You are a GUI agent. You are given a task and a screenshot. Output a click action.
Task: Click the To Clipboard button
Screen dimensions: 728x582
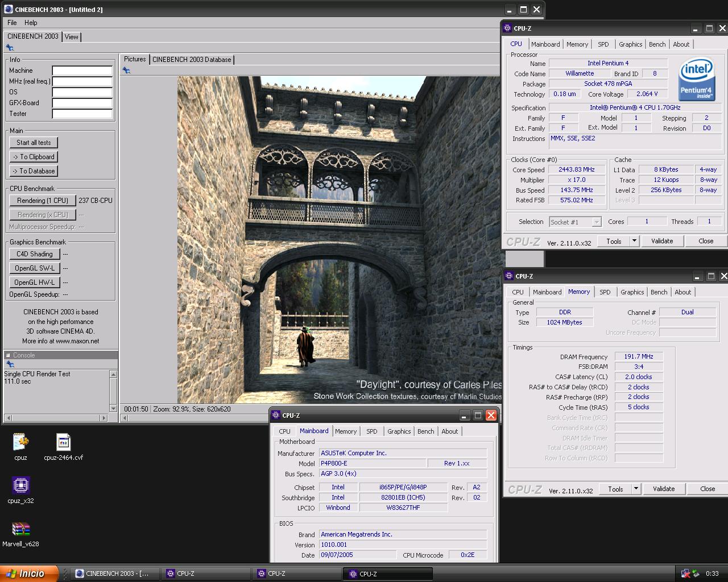pos(34,157)
